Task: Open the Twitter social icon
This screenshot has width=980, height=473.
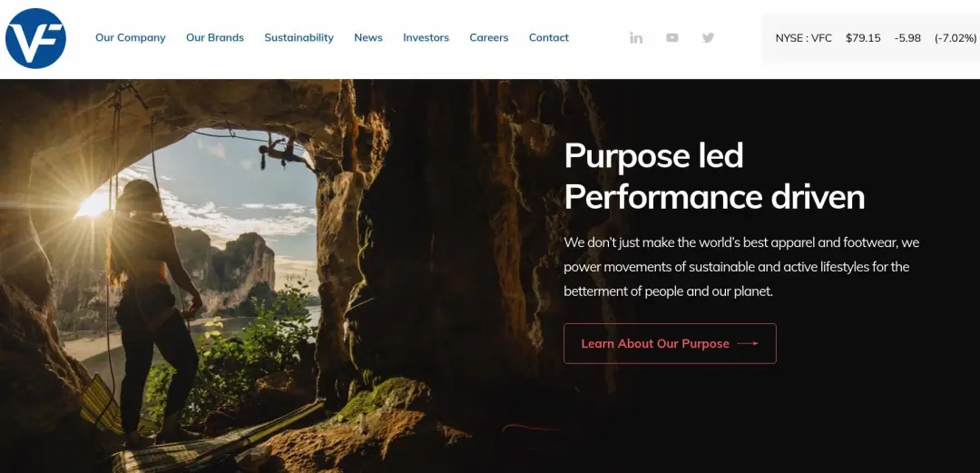Action: (x=708, y=37)
